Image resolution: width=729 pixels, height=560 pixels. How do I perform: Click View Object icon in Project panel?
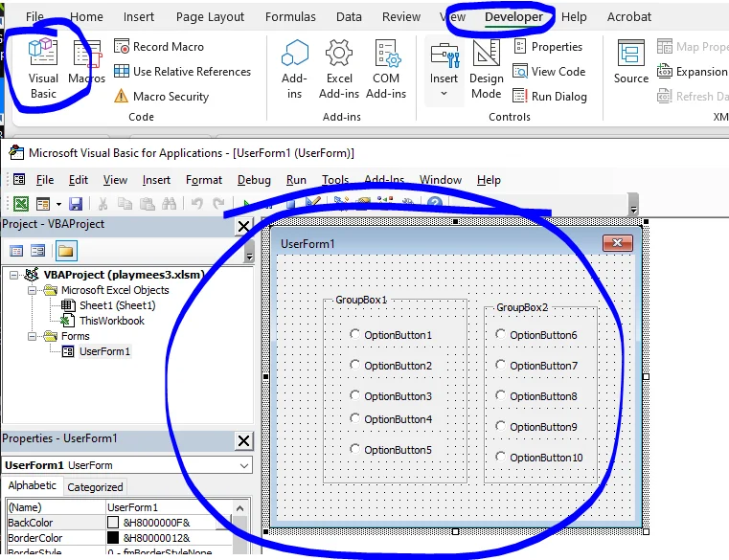[x=37, y=251]
